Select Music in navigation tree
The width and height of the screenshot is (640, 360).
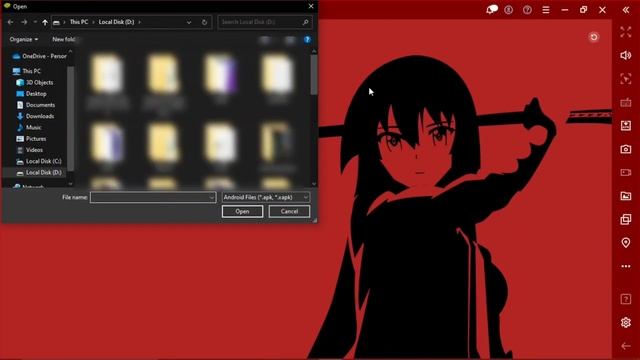pos(29,127)
